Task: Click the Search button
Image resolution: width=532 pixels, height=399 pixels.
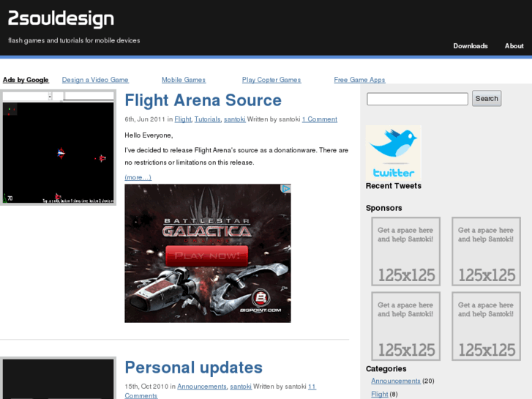Action: (x=487, y=99)
